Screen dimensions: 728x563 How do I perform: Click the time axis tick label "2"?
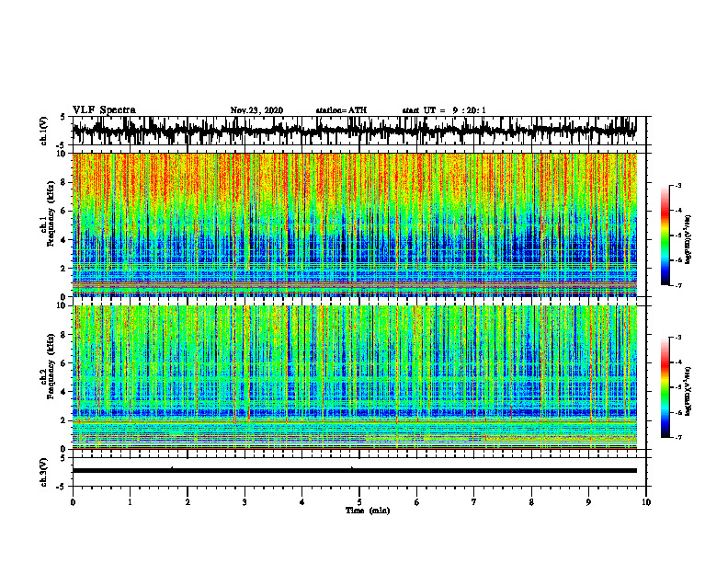pos(188,502)
